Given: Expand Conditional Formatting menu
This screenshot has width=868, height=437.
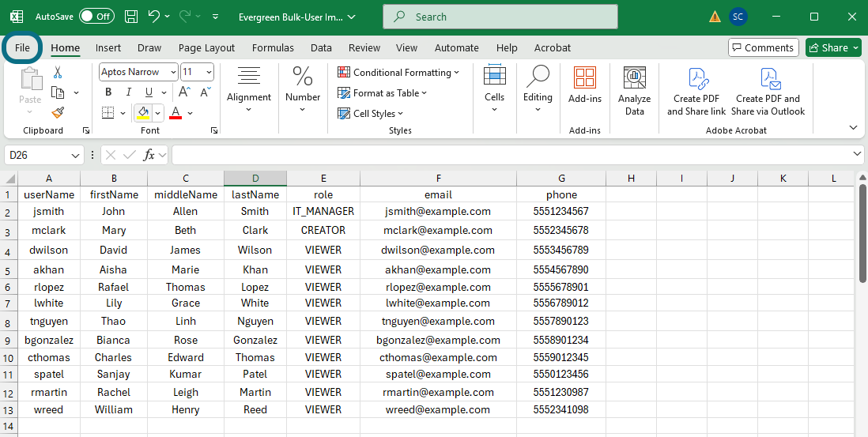Looking at the screenshot, I should [x=398, y=73].
